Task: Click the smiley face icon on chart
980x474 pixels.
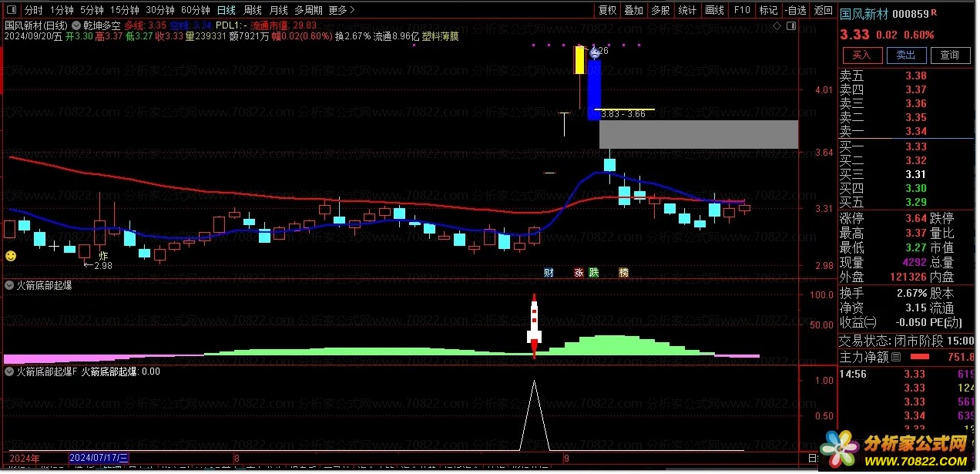Action: tap(11, 255)
